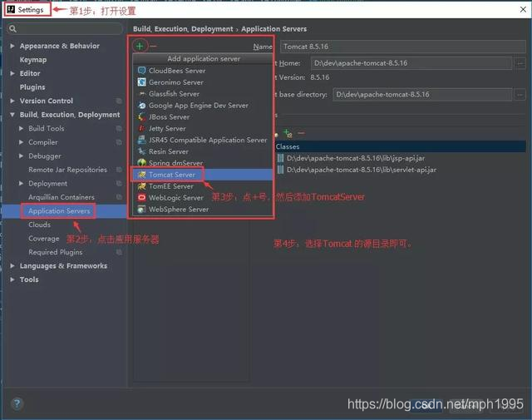
Task: Open Clouds settings
Action: tap(39, 225)
